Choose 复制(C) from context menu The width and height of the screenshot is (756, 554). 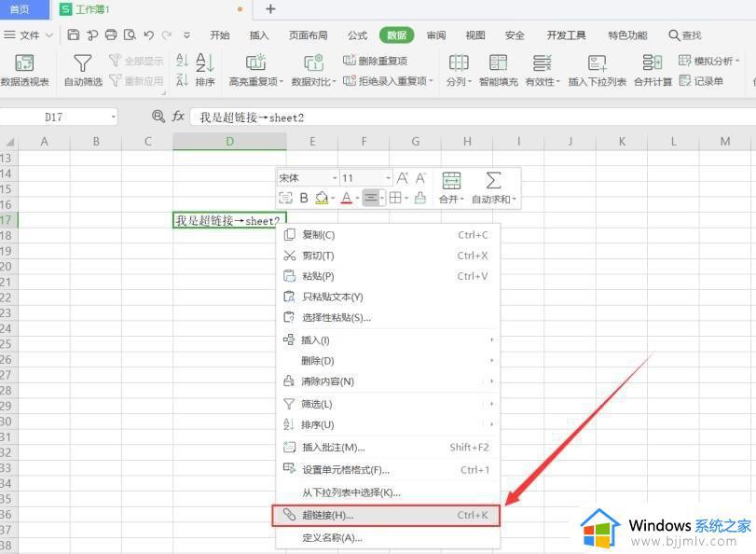[x=388, y=235]
